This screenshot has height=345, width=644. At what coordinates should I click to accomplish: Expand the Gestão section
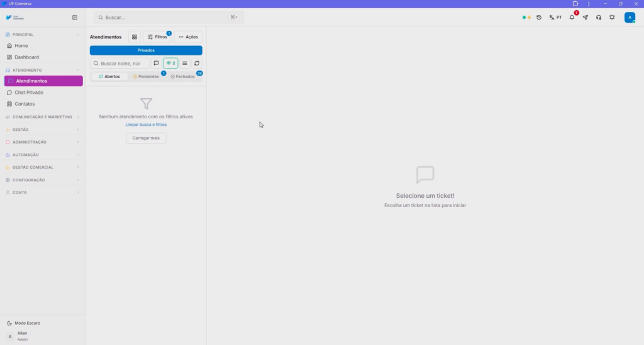(x=43, y=130)
